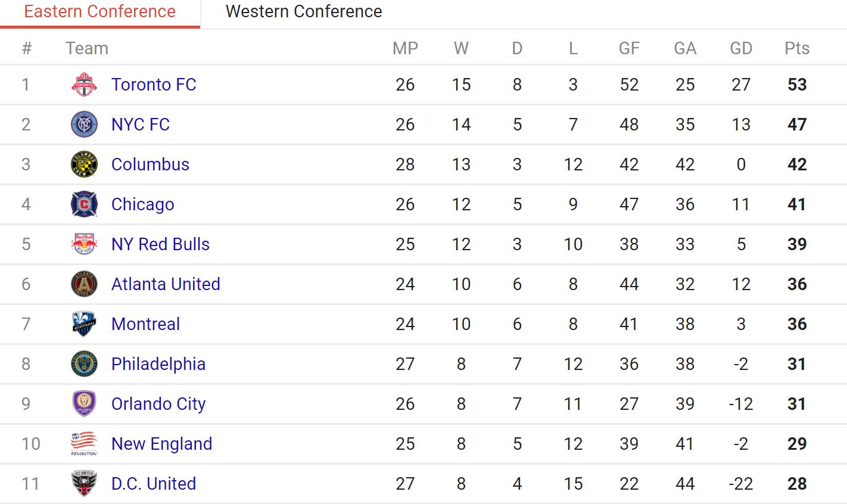This screenshot has height=504, width=847.
Task: Click the GD column header
Action: 741,48
